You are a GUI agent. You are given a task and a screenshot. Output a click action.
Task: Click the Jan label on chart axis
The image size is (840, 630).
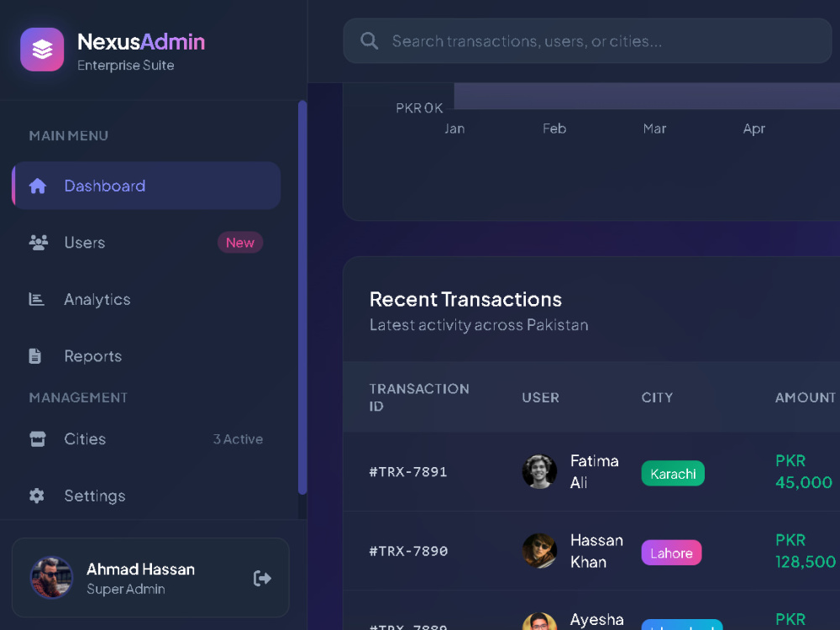click(454, 129)
